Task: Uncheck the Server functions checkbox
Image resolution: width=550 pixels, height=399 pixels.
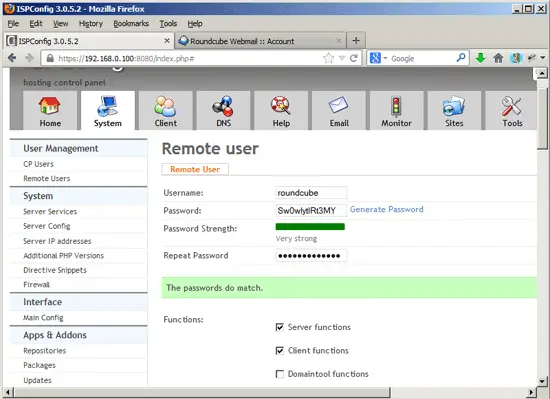Action: click(280, 327)
